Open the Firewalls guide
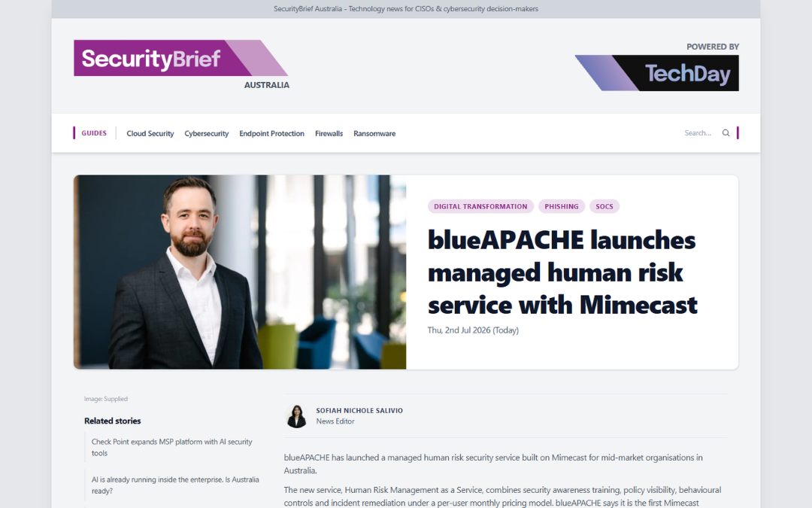 [x=329, y=134]
